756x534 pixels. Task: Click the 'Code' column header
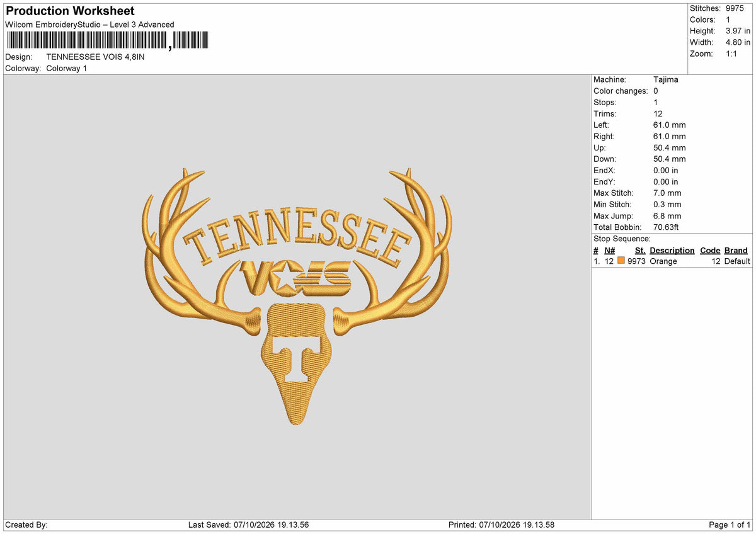click(x=710, y=251)
